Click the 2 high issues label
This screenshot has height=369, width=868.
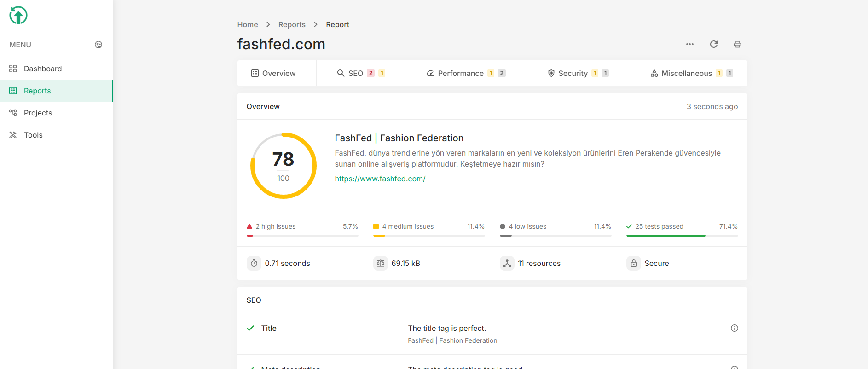276,226
